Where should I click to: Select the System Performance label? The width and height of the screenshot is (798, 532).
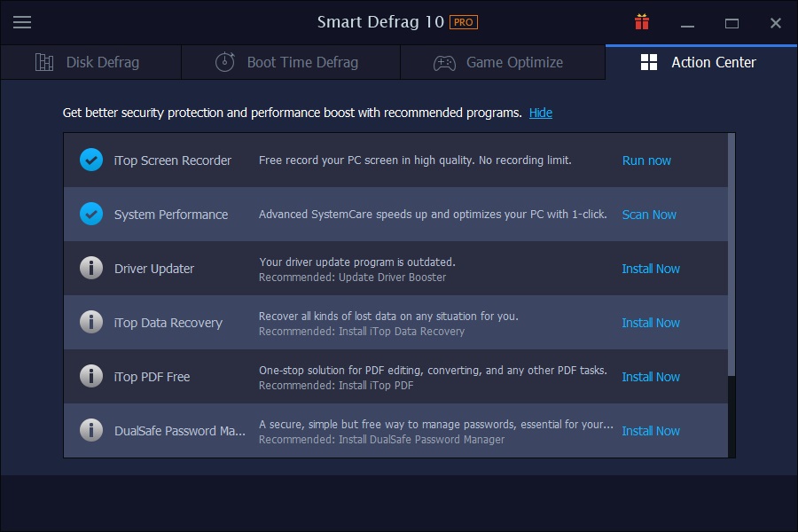[171, 215]
